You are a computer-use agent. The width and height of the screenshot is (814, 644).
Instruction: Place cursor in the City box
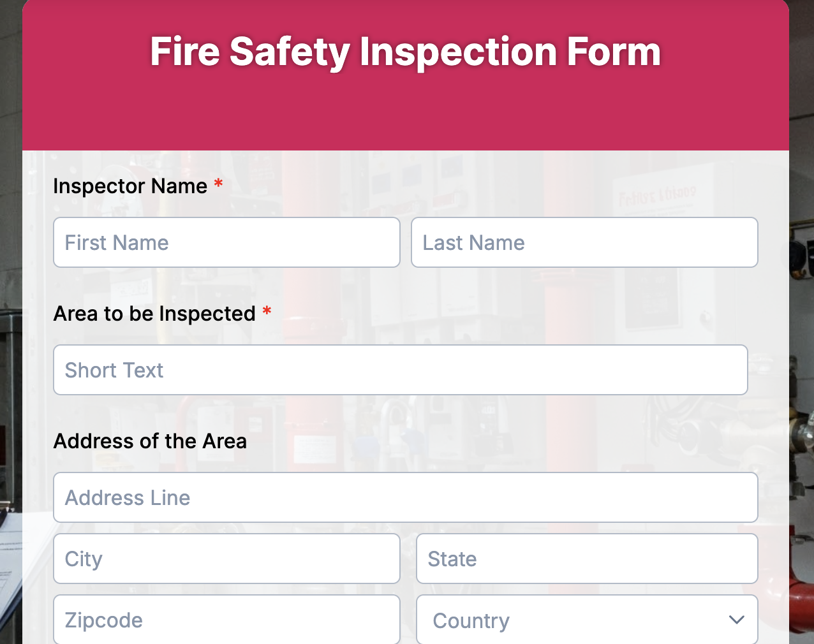(226, 559)
